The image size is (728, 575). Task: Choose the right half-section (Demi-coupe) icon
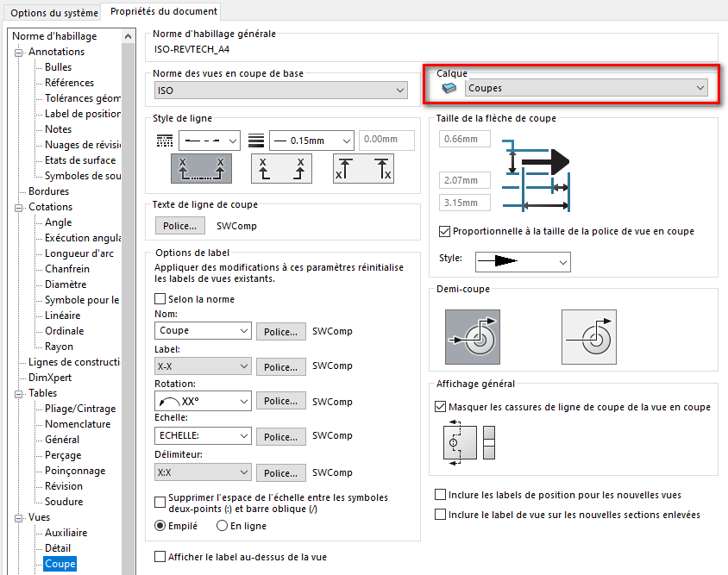point(589,336)
